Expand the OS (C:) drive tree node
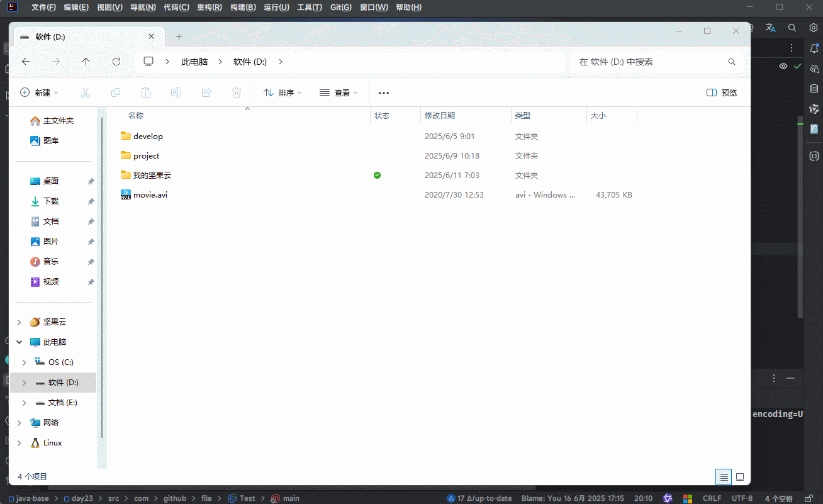 pos(25,362)
